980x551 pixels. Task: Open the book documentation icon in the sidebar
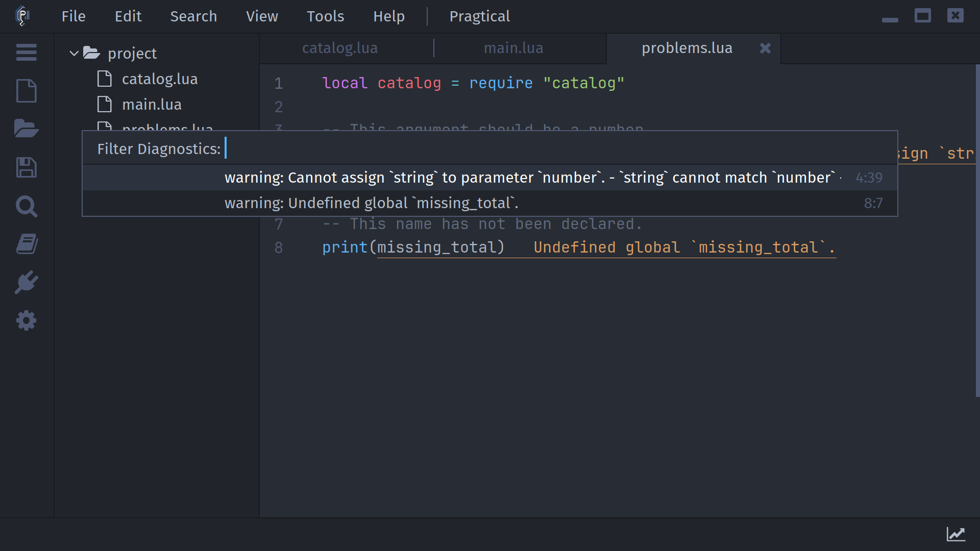(x=26, y=244)
